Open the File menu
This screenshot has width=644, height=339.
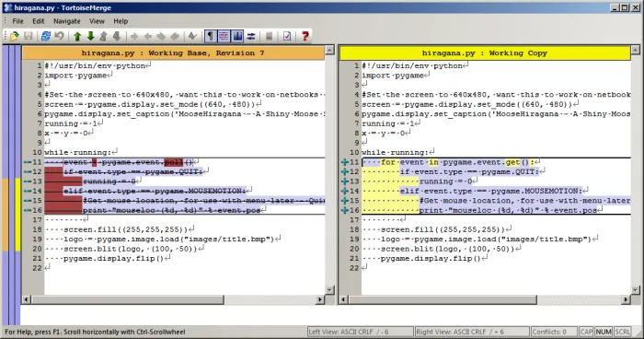click(x=17, y=21)
